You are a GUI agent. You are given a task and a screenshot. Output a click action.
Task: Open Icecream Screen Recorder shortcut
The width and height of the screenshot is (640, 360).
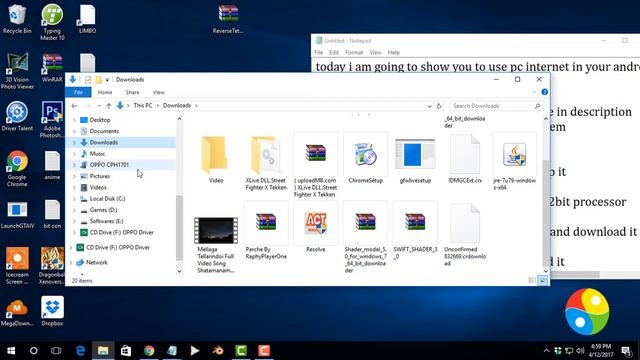tap(17, 266)
